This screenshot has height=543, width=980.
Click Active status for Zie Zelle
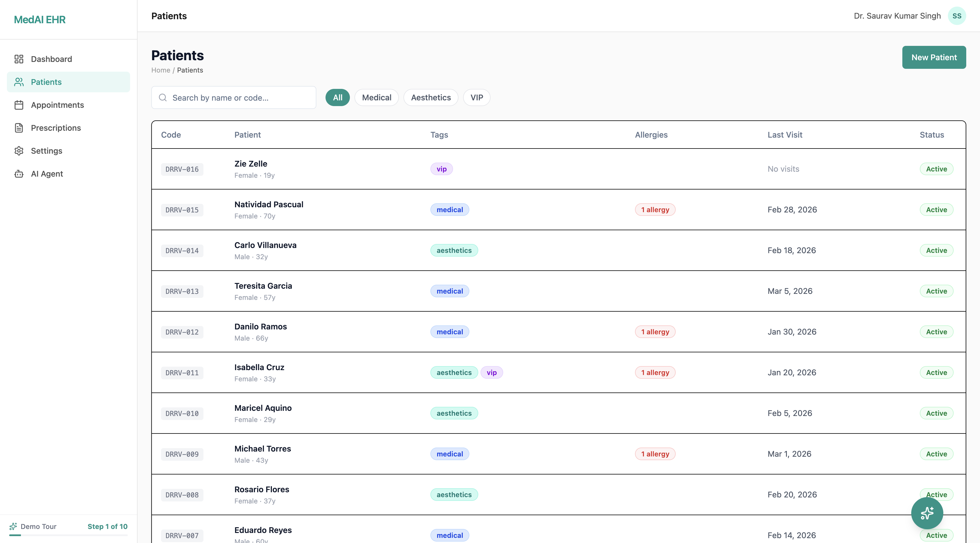click(936, 169)
